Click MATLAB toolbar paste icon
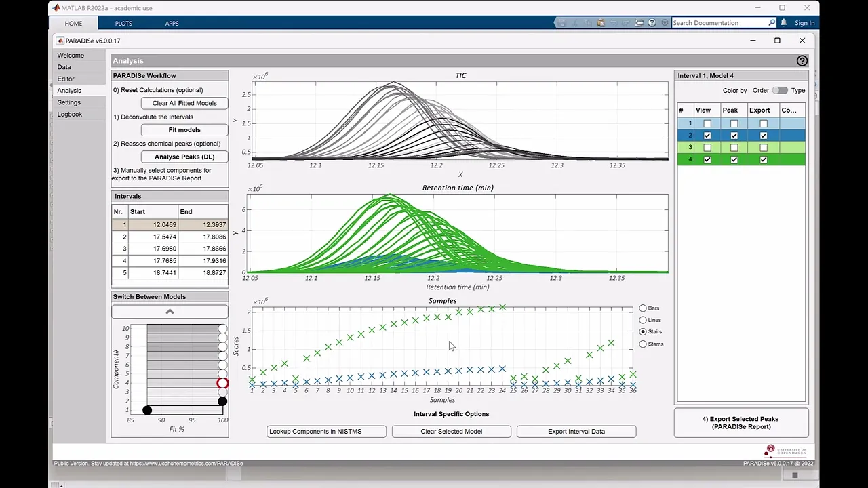The height and width of the screenshot is (488, 868). point(600,23)
